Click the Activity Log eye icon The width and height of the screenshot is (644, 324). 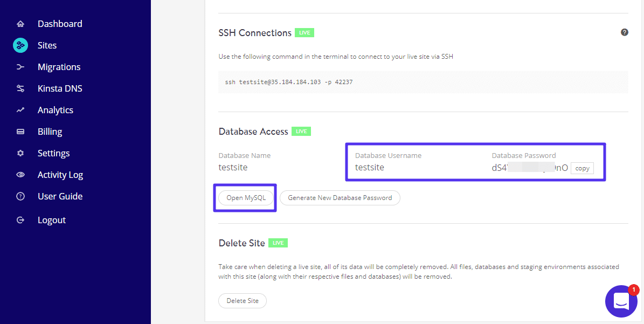(19, 174)
